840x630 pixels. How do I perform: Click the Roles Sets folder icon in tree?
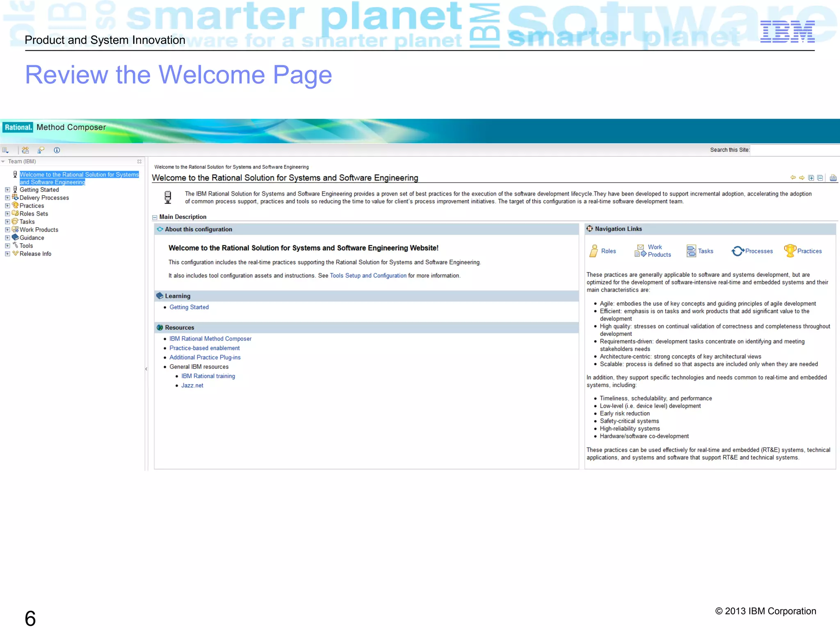15,213
